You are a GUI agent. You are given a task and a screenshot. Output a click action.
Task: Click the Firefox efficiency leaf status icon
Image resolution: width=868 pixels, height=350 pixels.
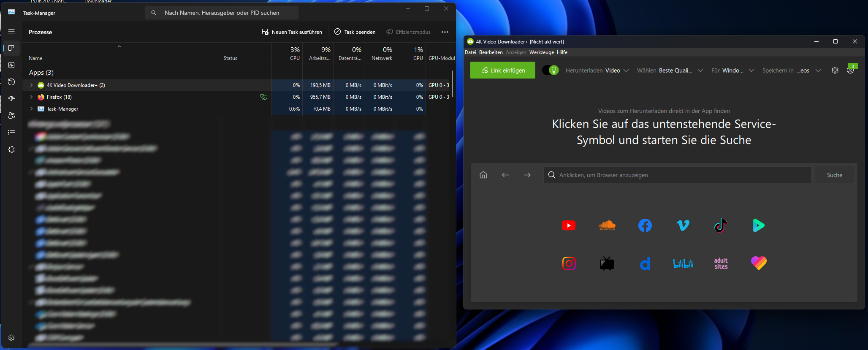tap(264, 97)
